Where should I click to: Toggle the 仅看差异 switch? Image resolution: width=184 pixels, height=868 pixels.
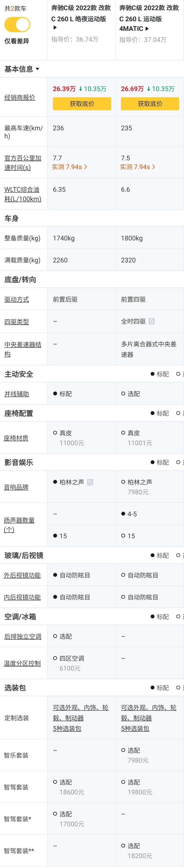coord(17,25)
